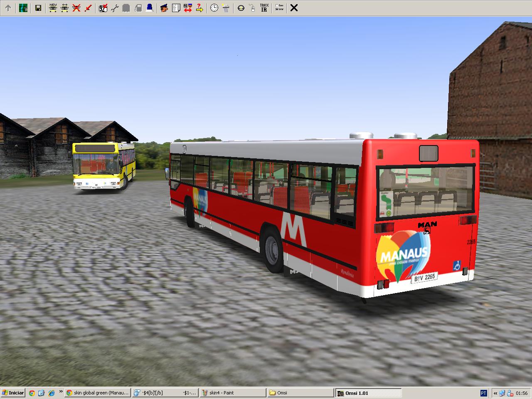Click the switch bus icon with arrows
This screenshot has height=399, width=532.
pos(64,7)
